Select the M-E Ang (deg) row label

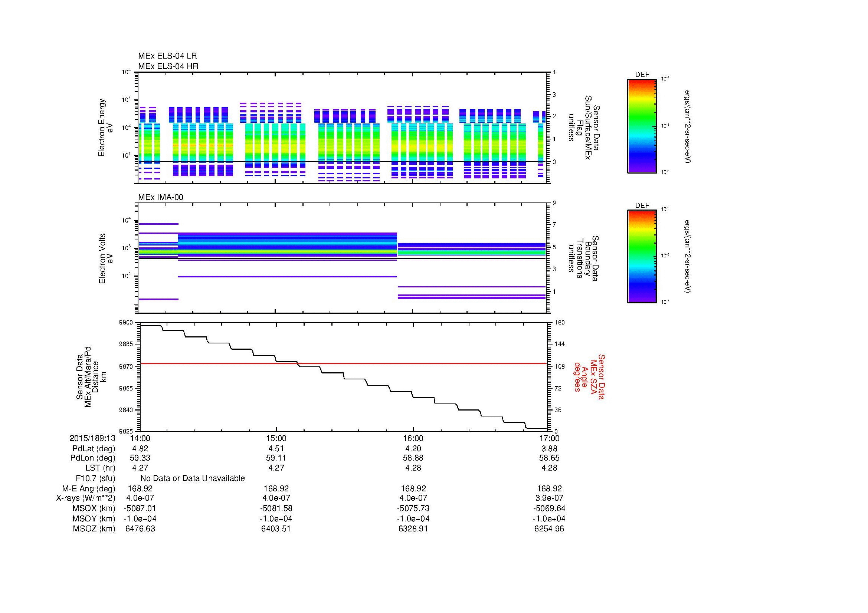coord(89,489)
